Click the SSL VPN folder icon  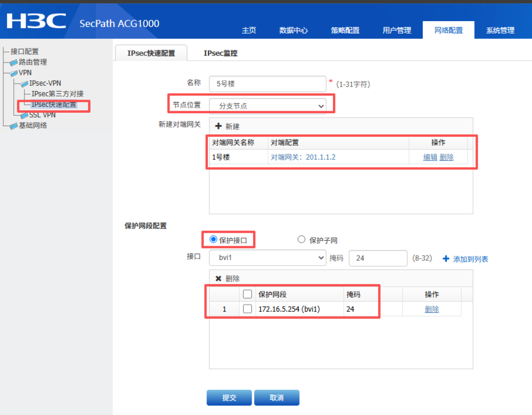click(24, 116)
